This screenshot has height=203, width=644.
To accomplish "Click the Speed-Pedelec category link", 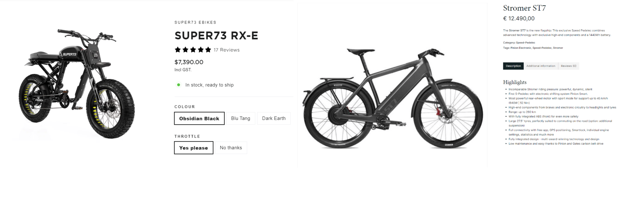I will coord(526,43).
